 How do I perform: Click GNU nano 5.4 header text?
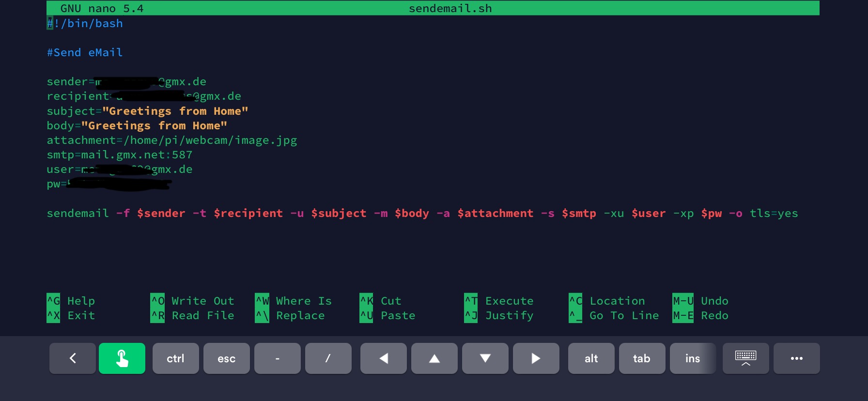click(102, 8)
